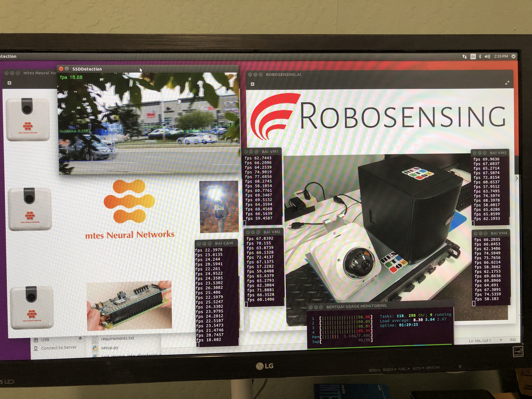Image resolution: width=532 pixels, height=399 pixels.
Task: Click the fullscreen arrows icon in ROBOSENSING.AI
Action: [x=507, y=83]
